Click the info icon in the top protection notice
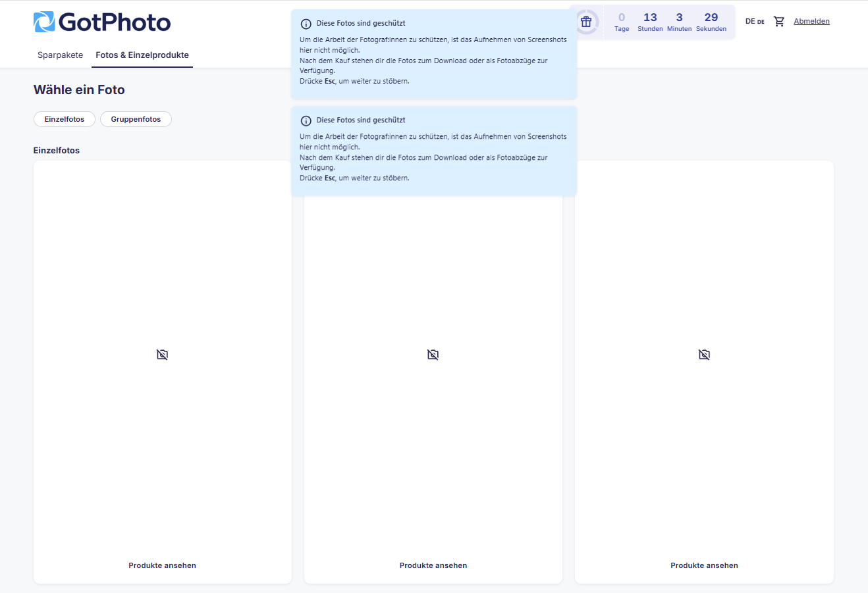868x593 pixels. click(x=305, y=23)
